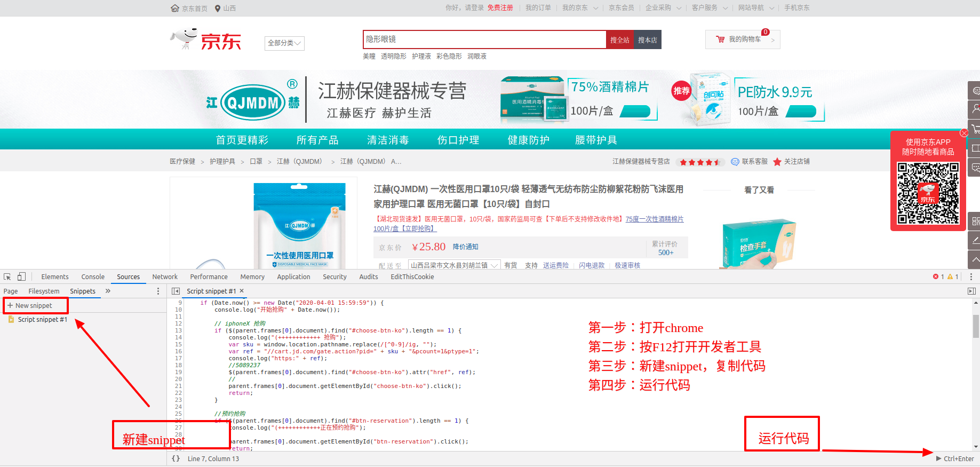Click the 搜本店 search button
The height and width of the screenshot is (467, 980).
click(648, 39)
